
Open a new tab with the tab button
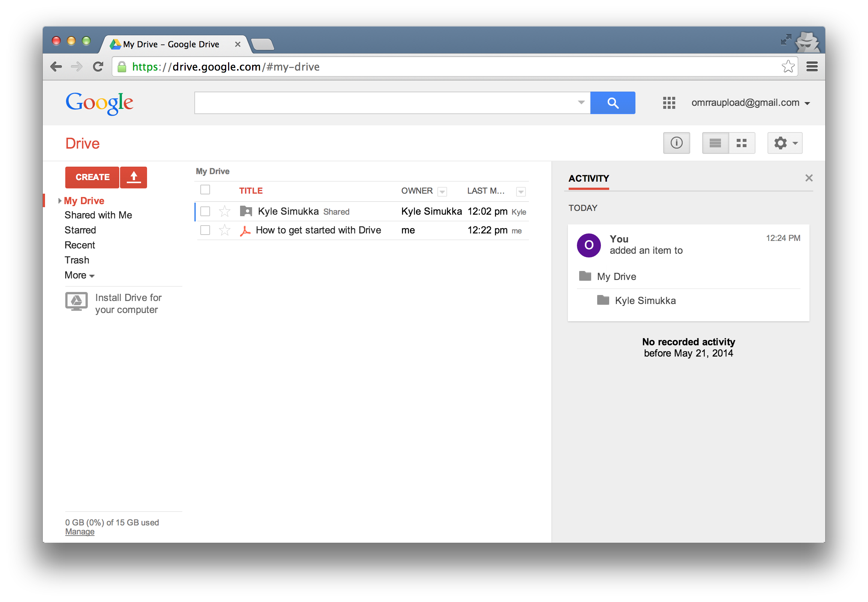(263, 45)
